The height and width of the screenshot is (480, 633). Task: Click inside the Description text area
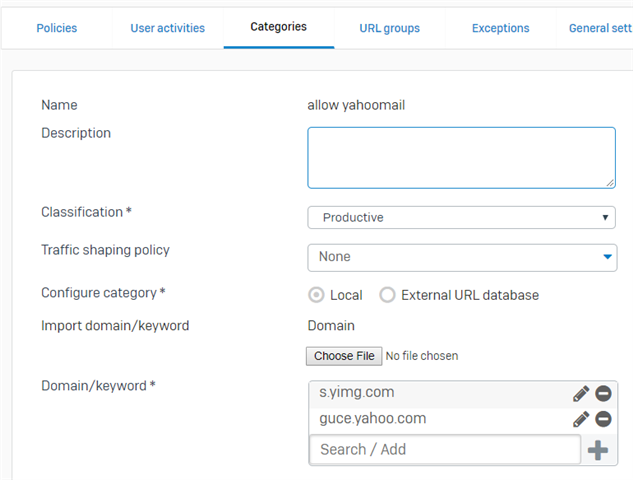(x=461, y=157)
